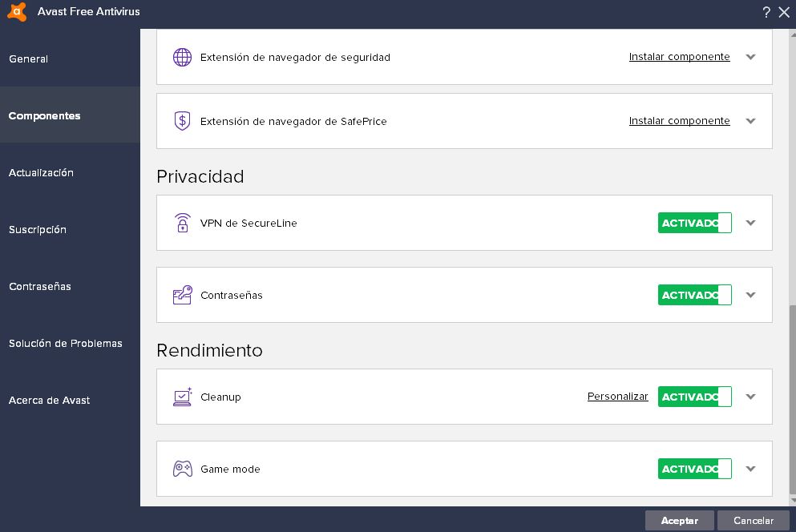
Task: Click the Cancelar button
Action: pos(754,520)
